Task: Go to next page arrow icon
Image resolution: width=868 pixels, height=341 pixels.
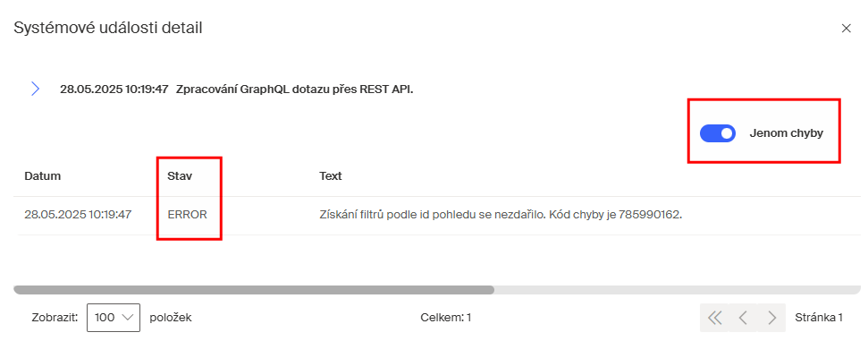Action: pos(771,318)
